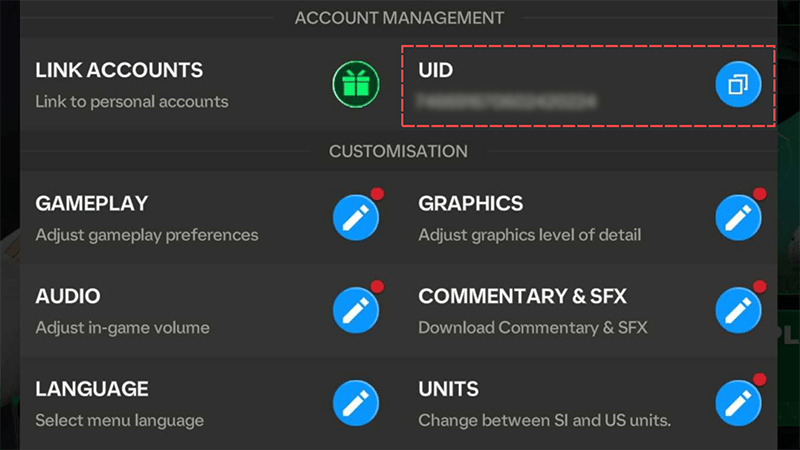The image size is (800, 450).
Task: Open the GRAPHICS heading
Action: click(470, 204)
